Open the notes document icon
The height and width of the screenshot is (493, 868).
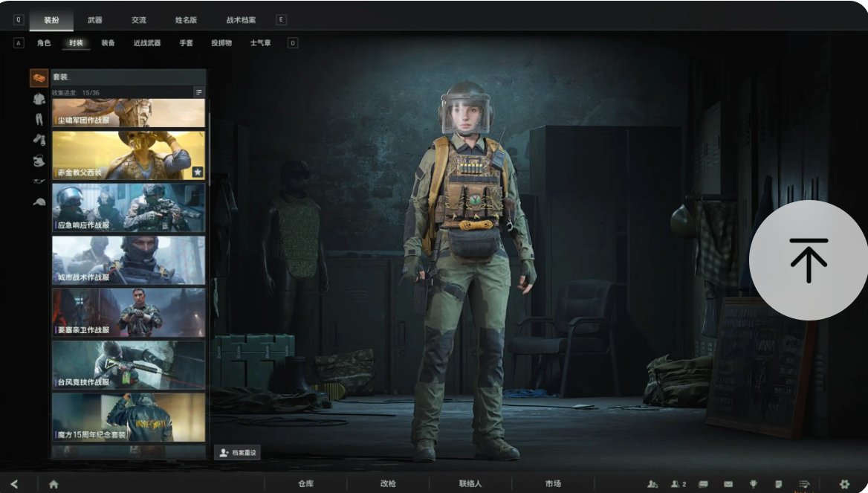[x=778, y=484]
